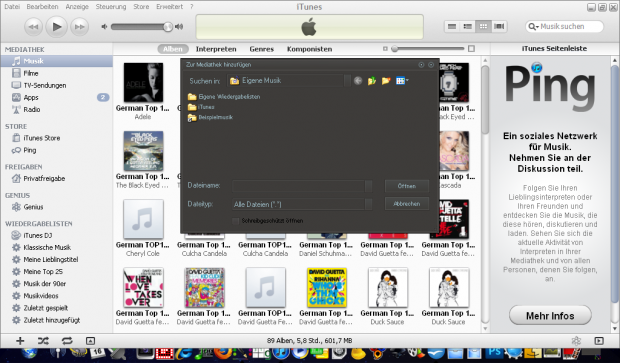The image size is (620, 363).
Task: Toggle repeat playback
Action: (67, 341)
